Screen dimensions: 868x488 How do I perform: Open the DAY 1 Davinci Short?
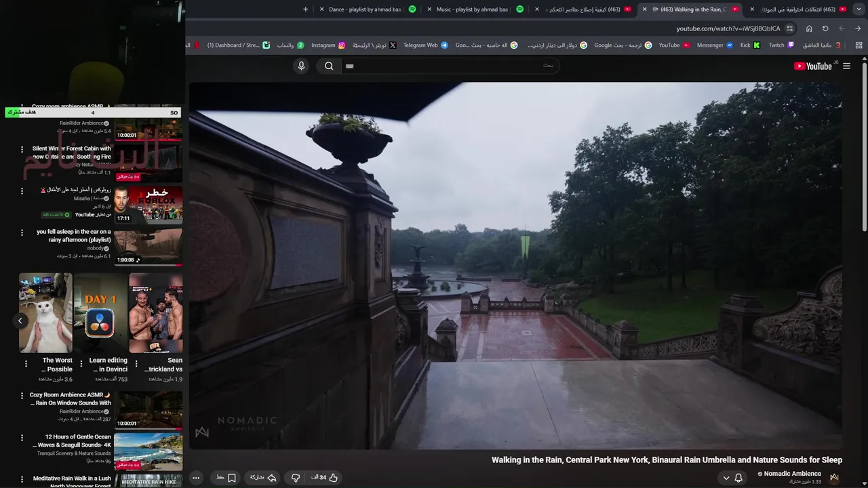pyautogui.click(x=100, y=313)
